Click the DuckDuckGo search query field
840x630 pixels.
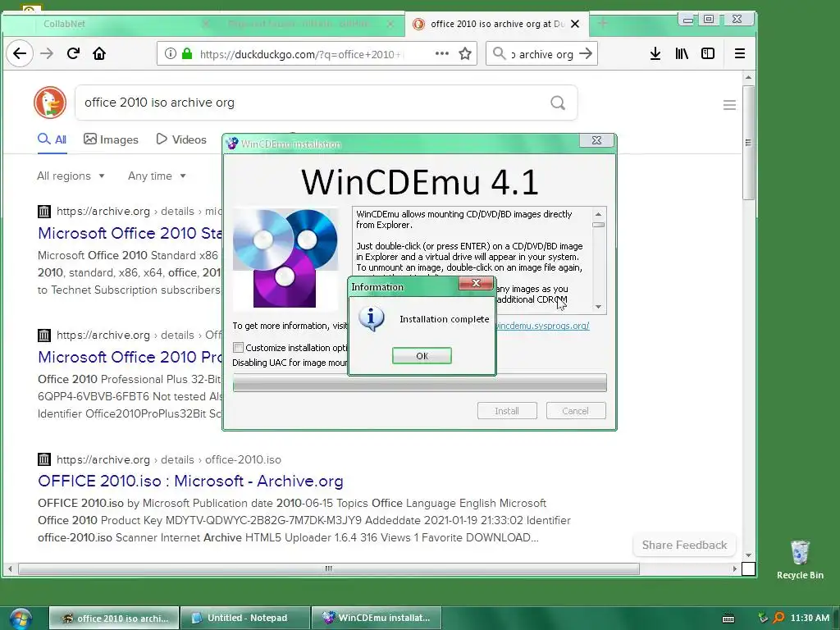[x=313, y=103]
